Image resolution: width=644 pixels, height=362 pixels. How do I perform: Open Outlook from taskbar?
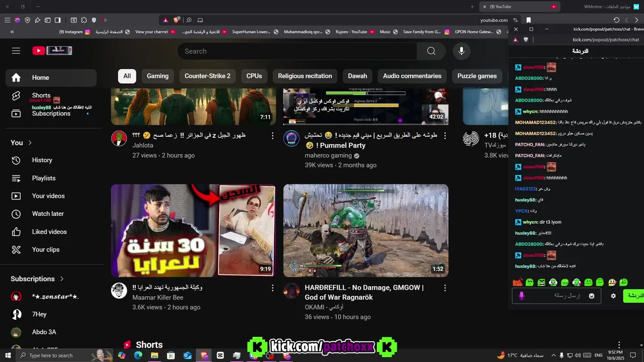click(x=187, y=355)
